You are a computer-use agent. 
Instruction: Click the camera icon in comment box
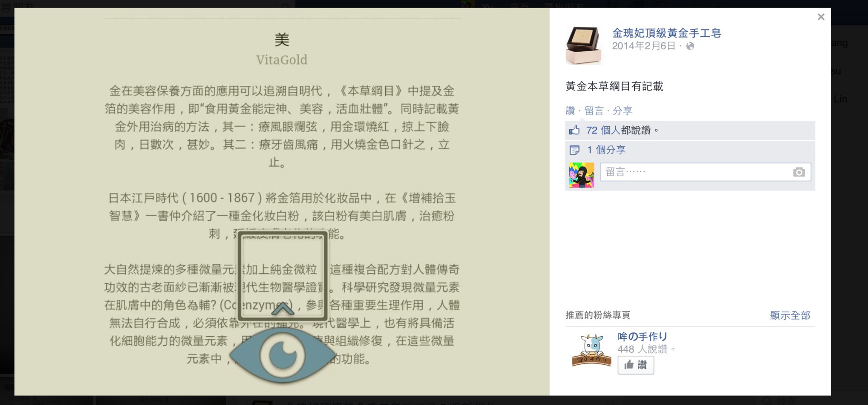pyautogui.click(x=799, y=172)
